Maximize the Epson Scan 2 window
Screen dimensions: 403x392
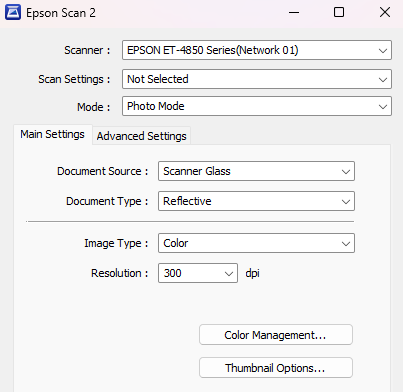pyautogui.click(x=339, y=13)
